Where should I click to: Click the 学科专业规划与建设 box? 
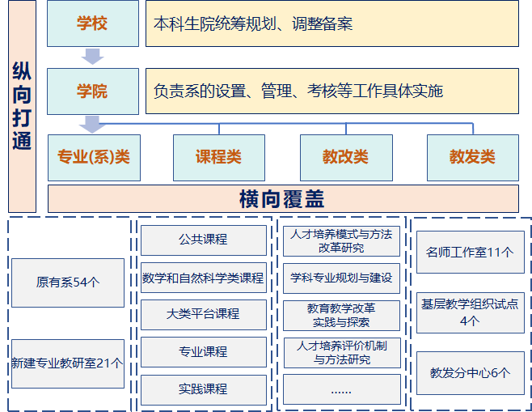[x=341, y=278]
